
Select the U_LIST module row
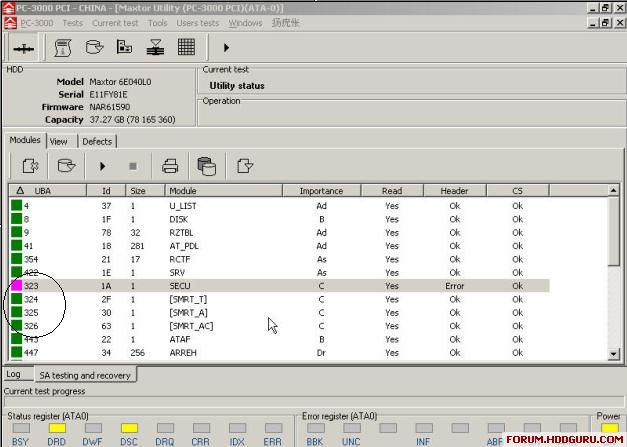279,206
